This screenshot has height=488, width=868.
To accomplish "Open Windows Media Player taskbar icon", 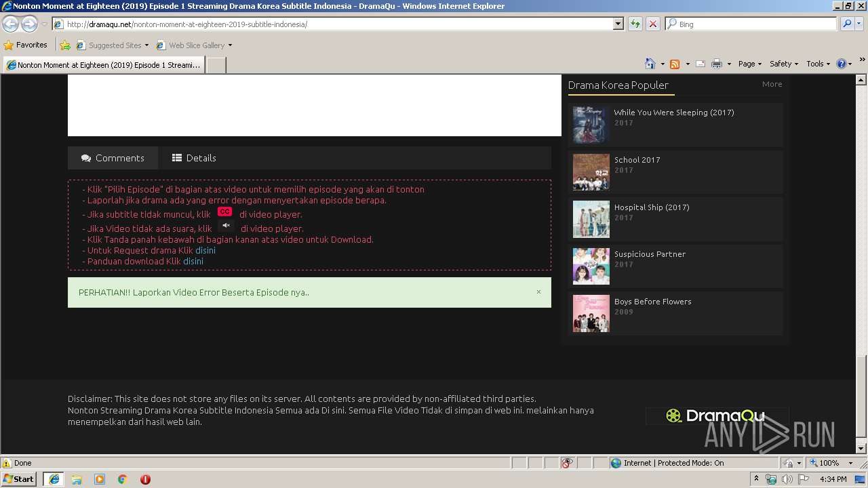I will tap(100, 479).
